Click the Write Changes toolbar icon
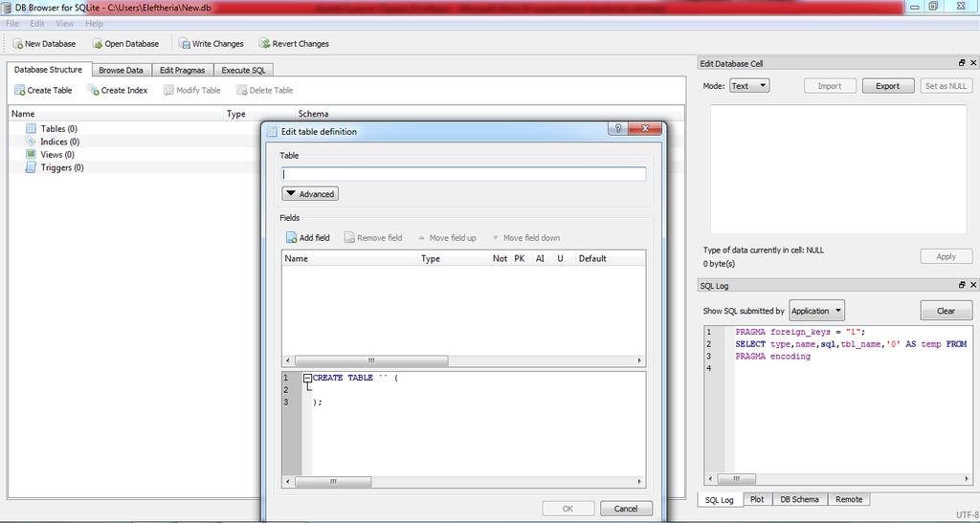Viewport: 980px width, 523px height. pyautogui.click(x=185, y=44)
